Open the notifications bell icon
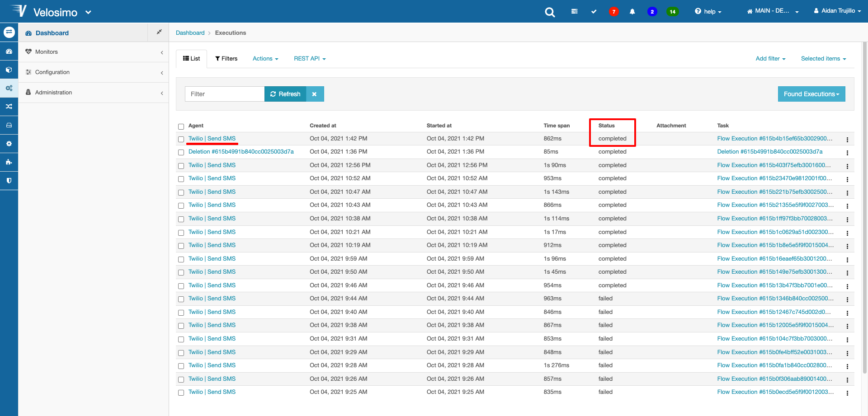 pyautogui.click(x=632, y=11)
